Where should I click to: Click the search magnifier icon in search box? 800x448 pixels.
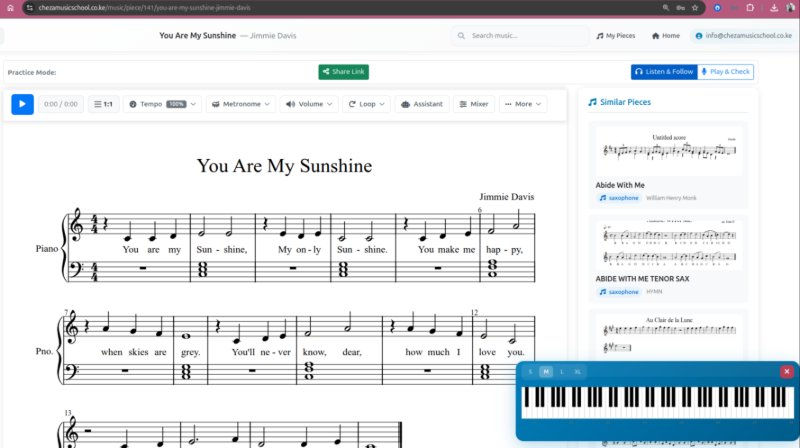(461, 36)
